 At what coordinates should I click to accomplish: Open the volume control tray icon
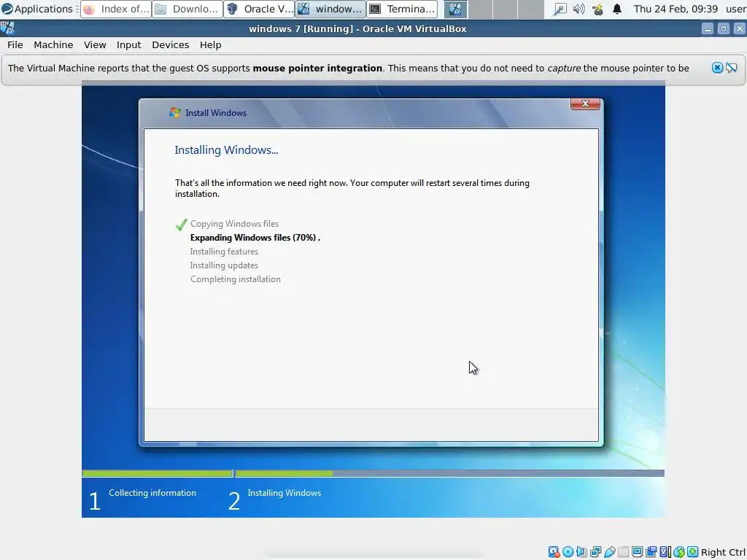[x=578, y=9]
